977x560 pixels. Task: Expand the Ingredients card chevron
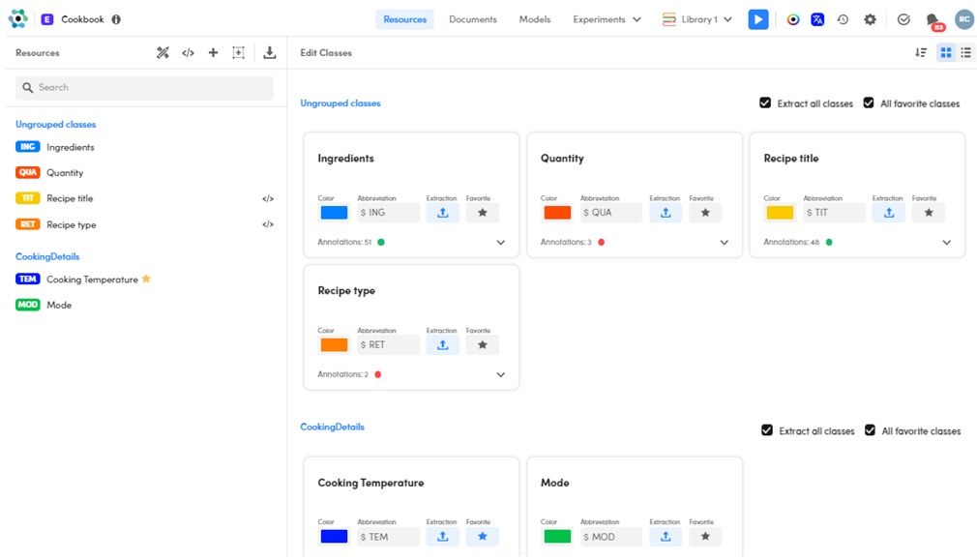(500, 243)
